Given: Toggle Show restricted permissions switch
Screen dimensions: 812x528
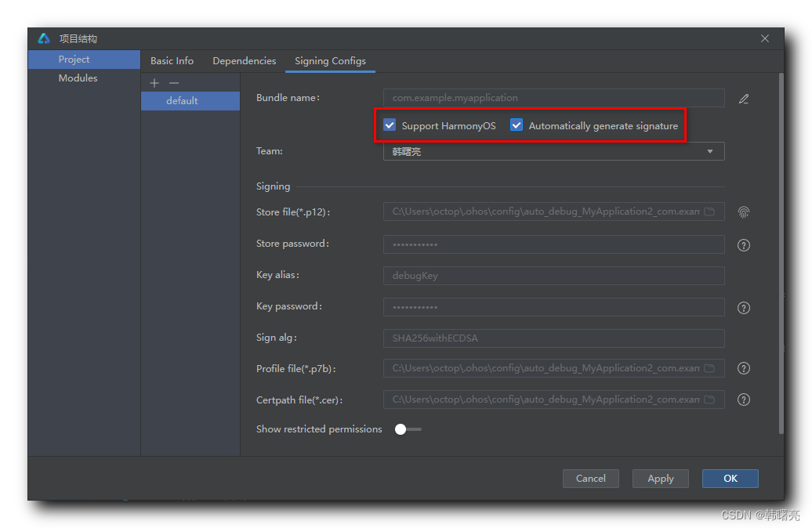Looking at the screenshot, I should coord(407,429).
